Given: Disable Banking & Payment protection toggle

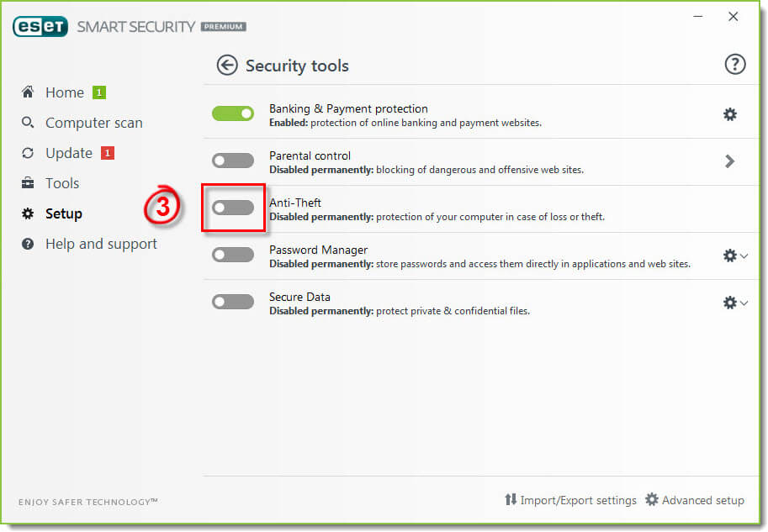Looking at the screenshot, I should click(233, 113).
